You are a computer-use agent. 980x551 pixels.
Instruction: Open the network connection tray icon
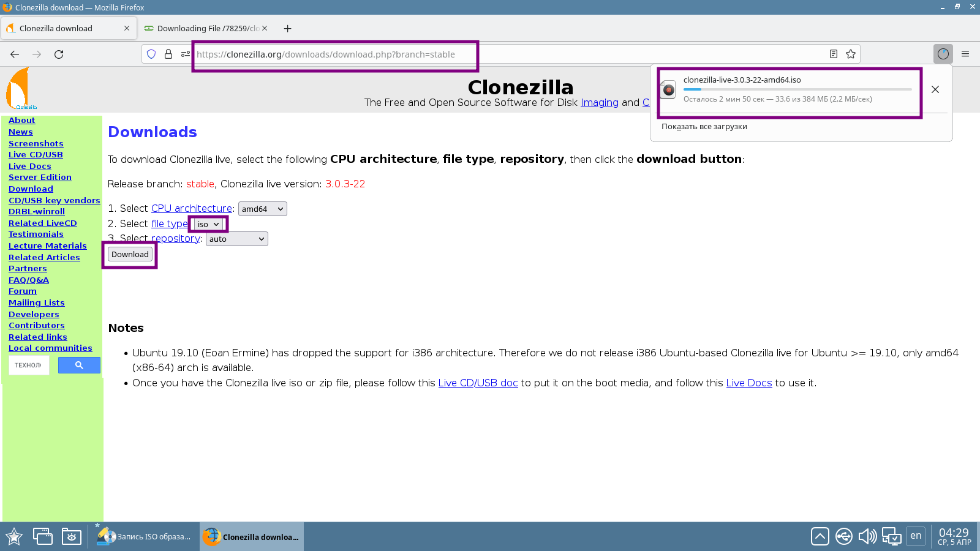click(892, 536)
